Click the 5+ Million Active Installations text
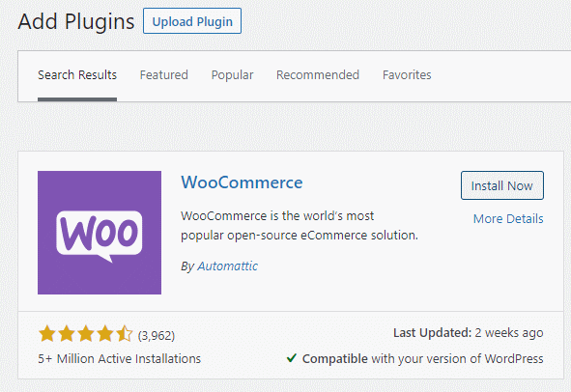 120,359
